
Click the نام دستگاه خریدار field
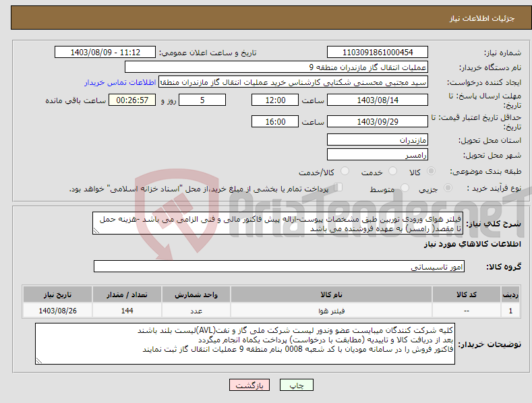click(x=276, y=67)
